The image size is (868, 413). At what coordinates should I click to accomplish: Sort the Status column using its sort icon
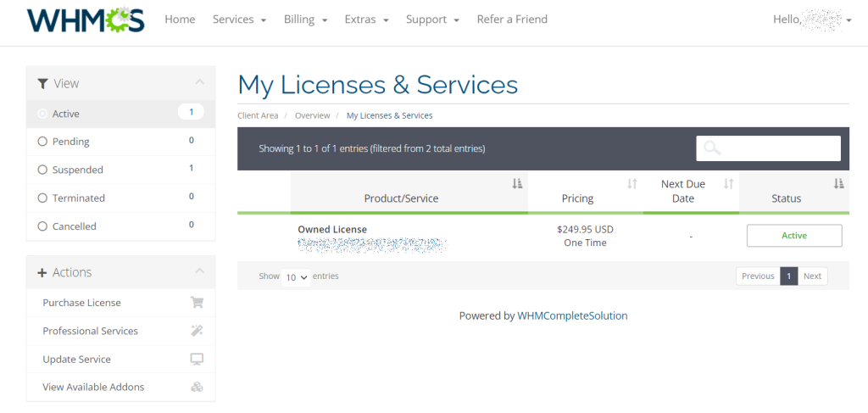click(x=839, y=184)
